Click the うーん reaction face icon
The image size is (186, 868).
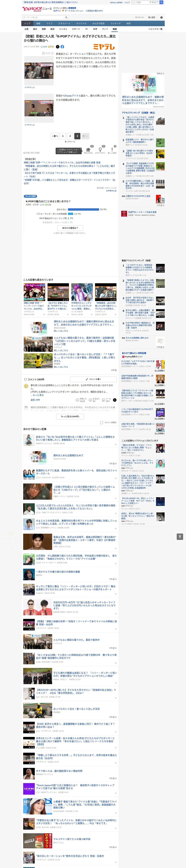pos(104,400)
